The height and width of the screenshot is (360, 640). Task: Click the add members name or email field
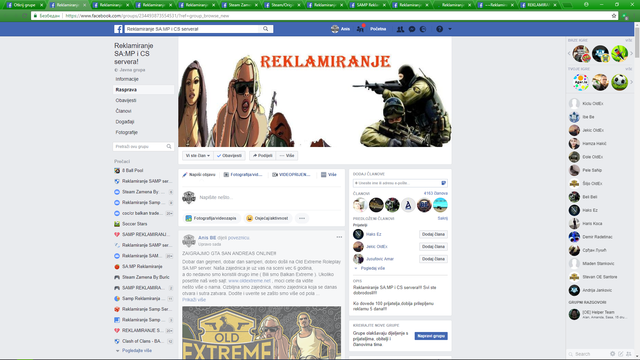400,183
